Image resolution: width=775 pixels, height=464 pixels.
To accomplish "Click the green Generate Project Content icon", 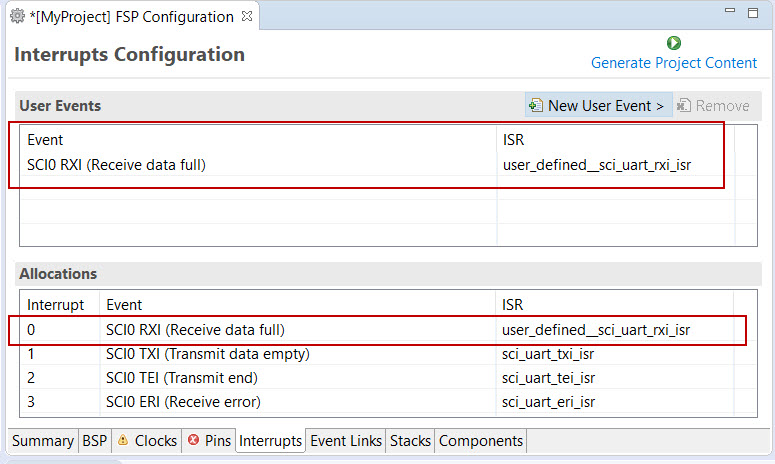I will tap(674, 43).
